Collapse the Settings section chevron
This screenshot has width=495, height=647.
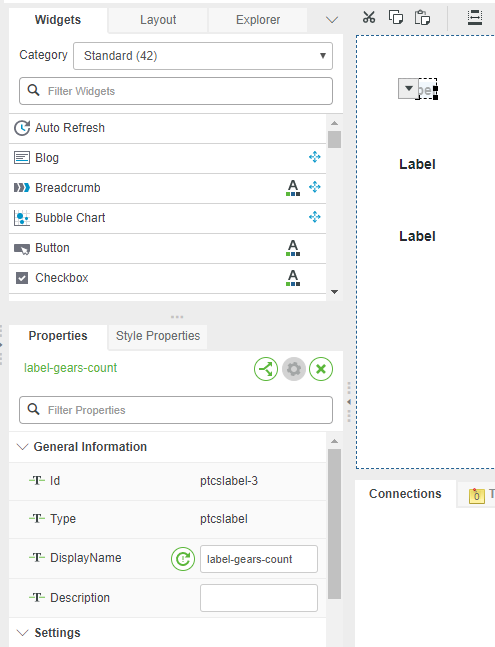pos(22,633)
